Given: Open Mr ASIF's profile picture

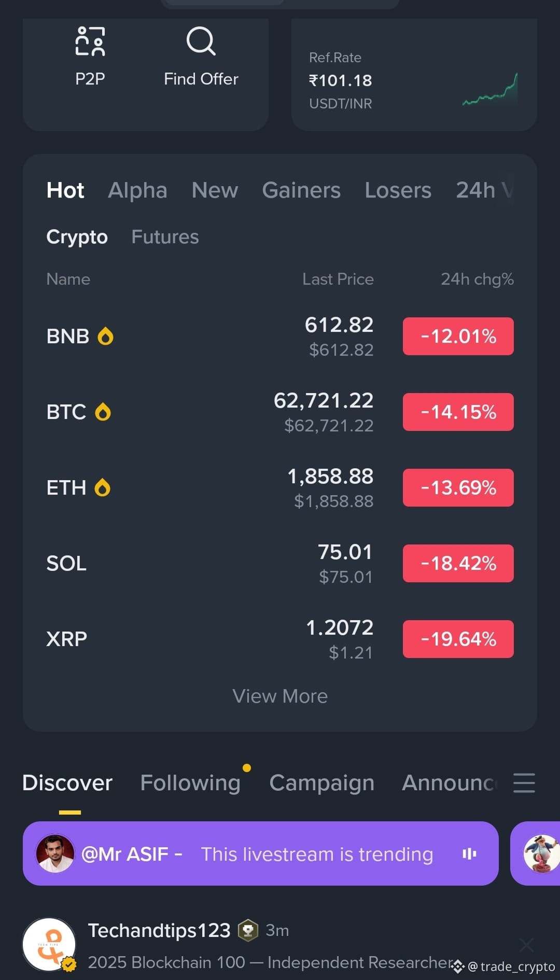Looking at the screenshot, I should pyautogui.click(x=55, y=853).
